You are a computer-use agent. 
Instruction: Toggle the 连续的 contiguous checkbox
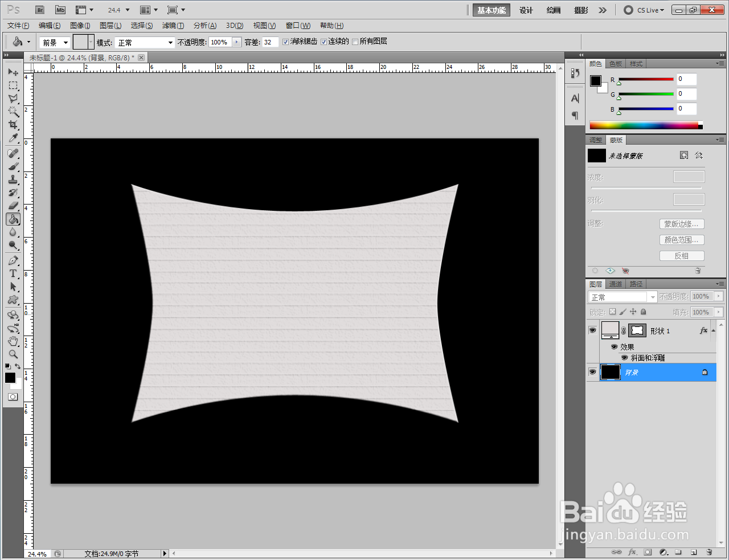(x=324, y=42)
